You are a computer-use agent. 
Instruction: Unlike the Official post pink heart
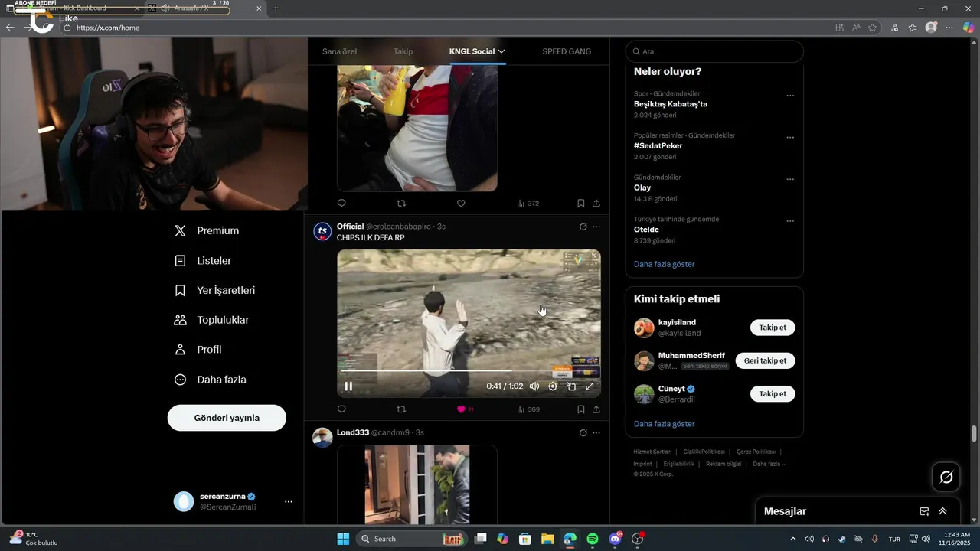(461, 409)
